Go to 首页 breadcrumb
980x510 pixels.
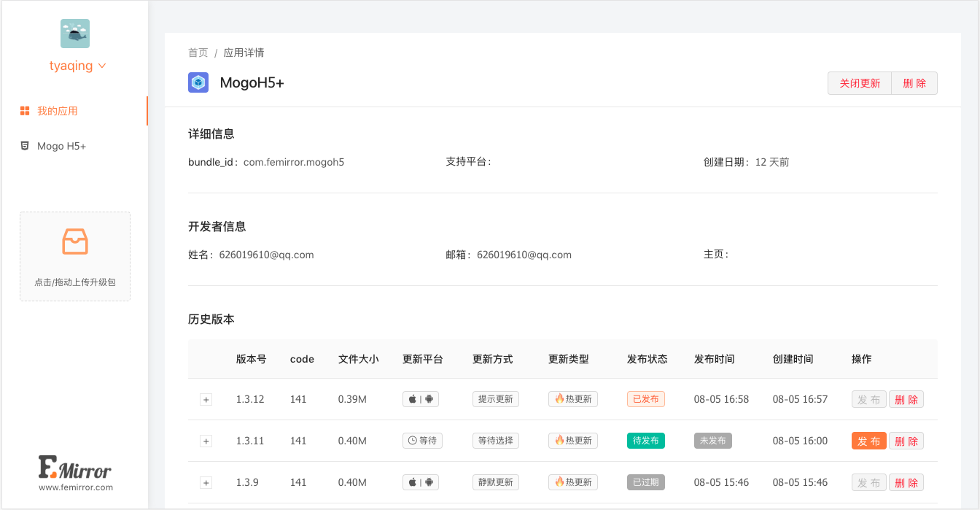point(198,53)
